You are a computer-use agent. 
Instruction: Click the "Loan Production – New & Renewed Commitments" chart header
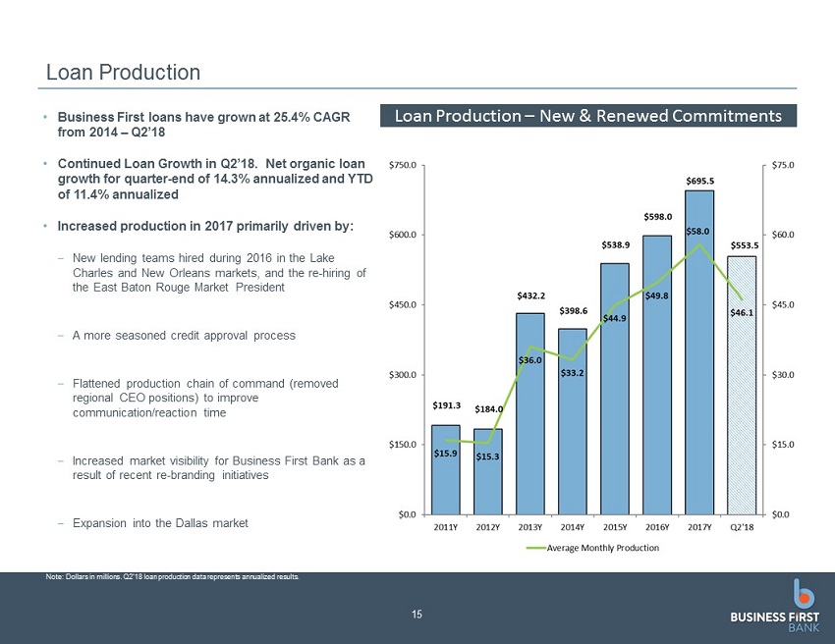(x=587, y=116)
